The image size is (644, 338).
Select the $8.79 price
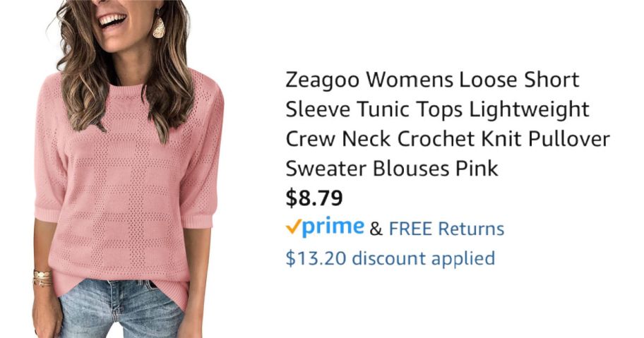click(x=314, y=198)
